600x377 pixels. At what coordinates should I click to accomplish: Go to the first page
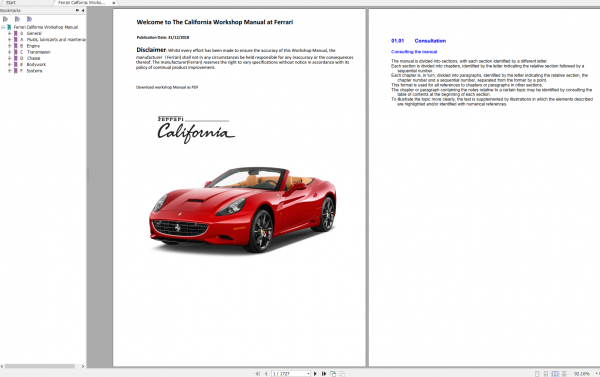coord(258,374)
